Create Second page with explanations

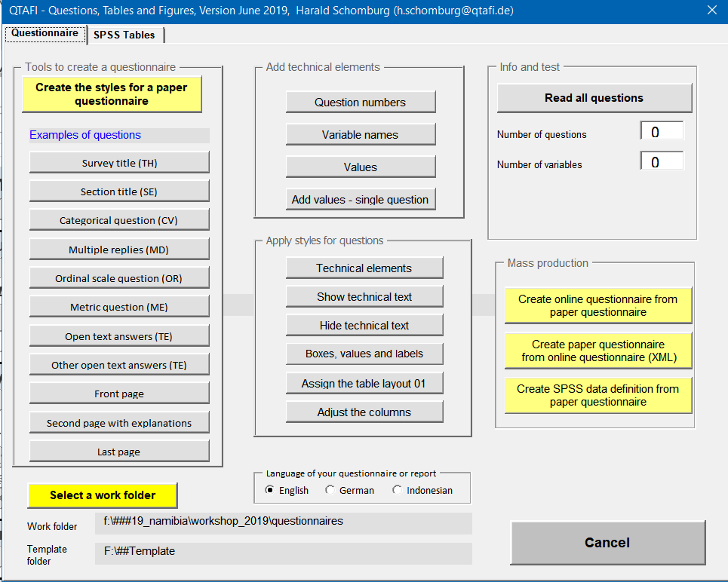pos(119,423)
